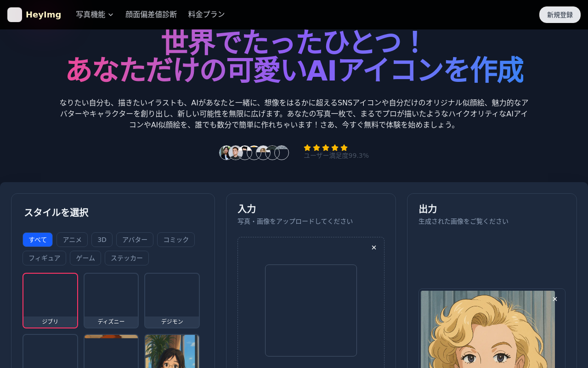Select the すべて style filter
Screen dimensions: 588x368
(38, 240)
